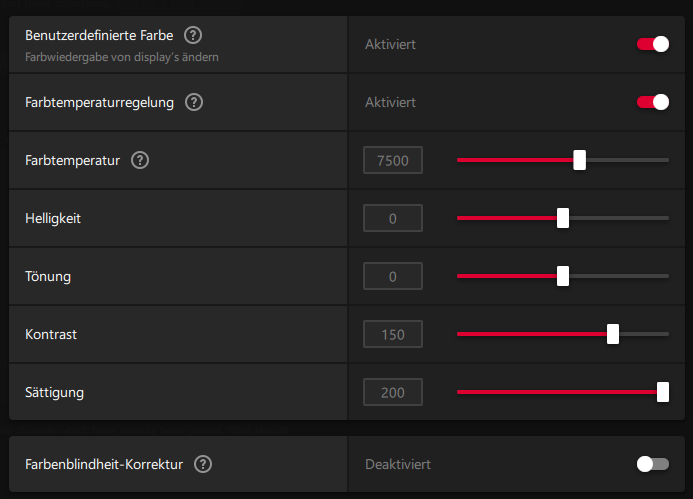Click the Sättigung value box showing 200
The width and height of the screenshot is (693, 499).
pyautogui.click(x=393, y=392)
